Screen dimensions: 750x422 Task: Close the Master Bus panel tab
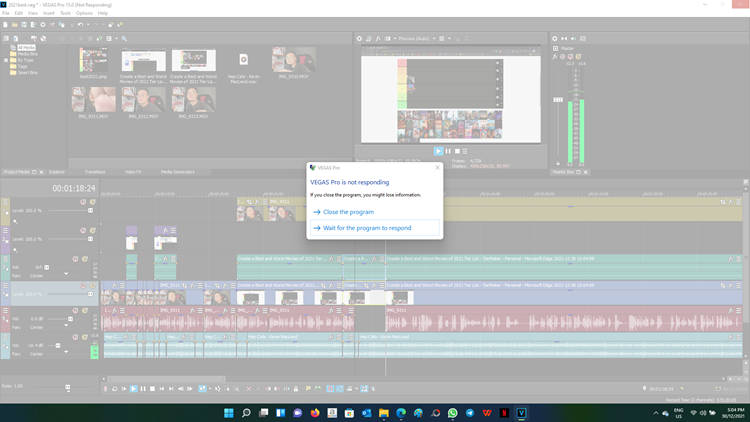(585, 172)
